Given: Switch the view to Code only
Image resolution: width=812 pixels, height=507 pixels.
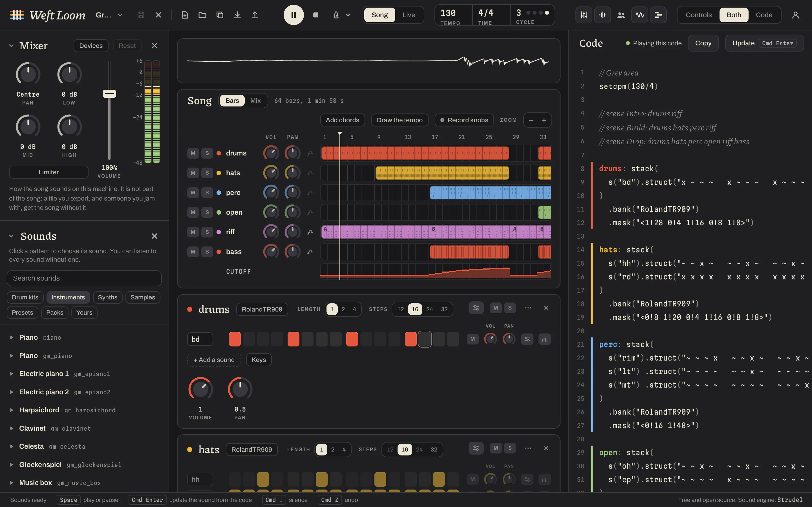Looking at the screenshot, I should [764, 15].
